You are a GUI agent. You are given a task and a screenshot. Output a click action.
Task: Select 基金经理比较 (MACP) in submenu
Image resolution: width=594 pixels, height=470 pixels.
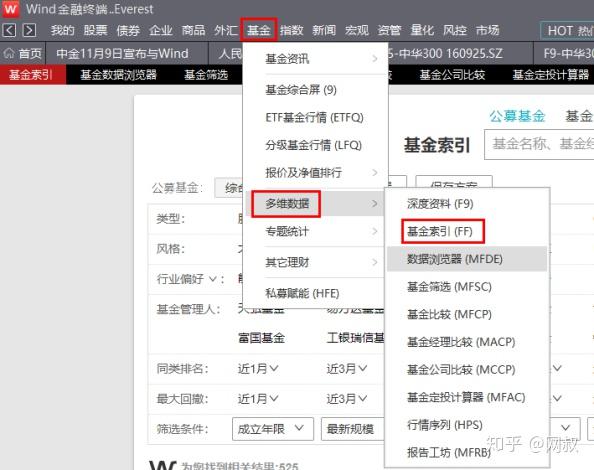click(x=467, y=342)
